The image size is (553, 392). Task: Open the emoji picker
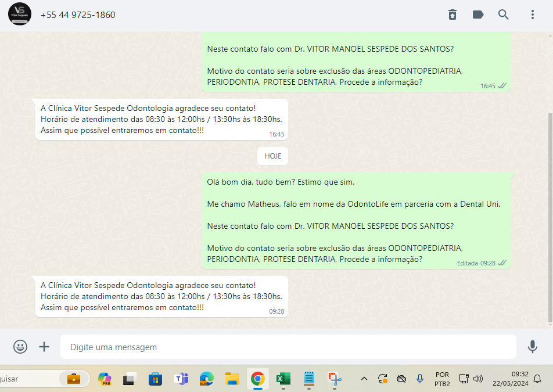pyautogui.click(x=20, y=347)
